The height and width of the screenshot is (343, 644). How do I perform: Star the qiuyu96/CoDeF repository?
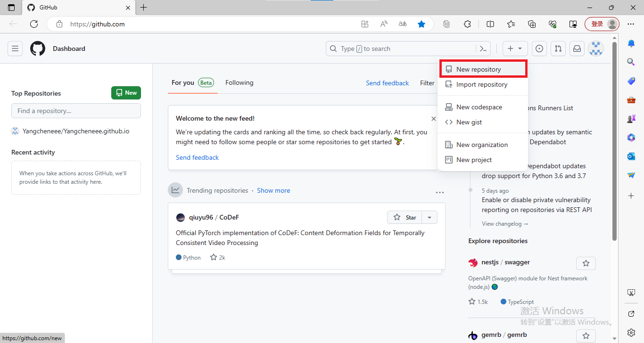coord(405,217)
